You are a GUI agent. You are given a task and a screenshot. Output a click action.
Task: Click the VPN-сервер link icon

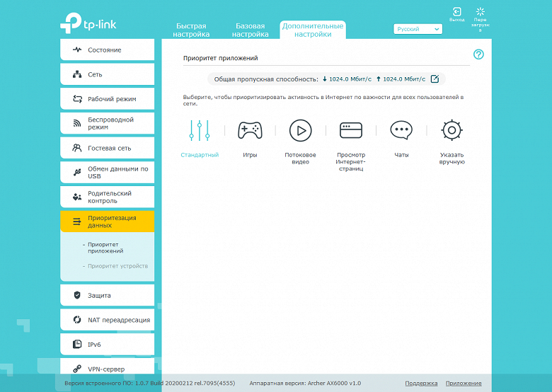[76, 369]
